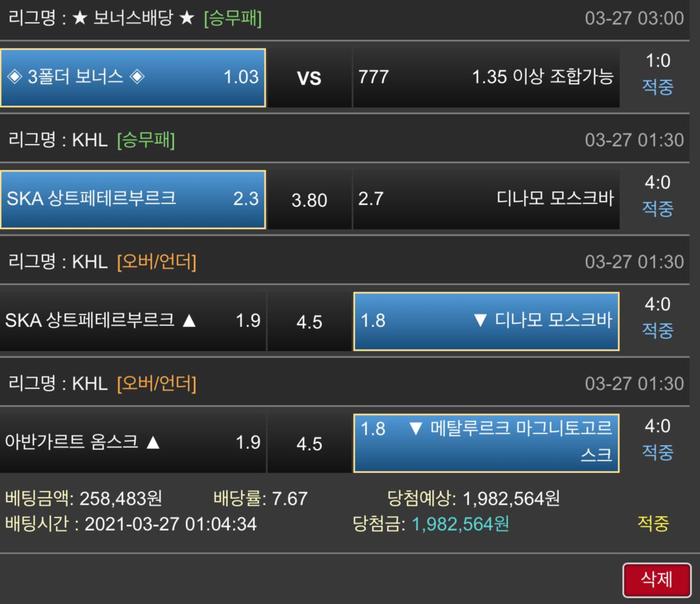
Task: Click up triangle icon next to SKA over
Action: [x=190, y=320]
